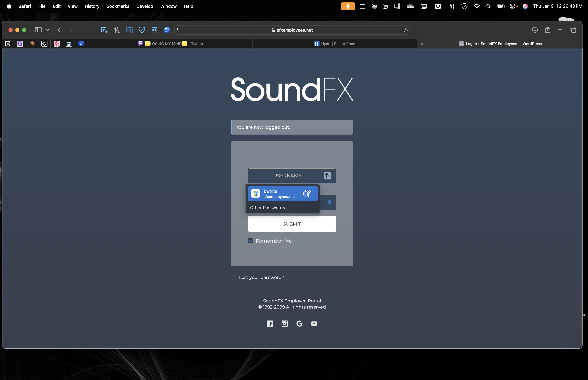Open the OneDrive cloud menu bar icon
This screenshot has height=380, width=588.
410,6
